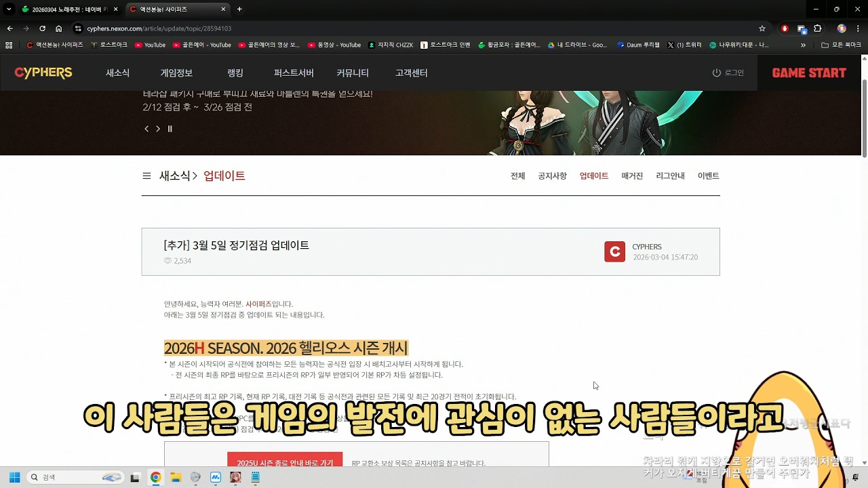The width and height of the screenshot is (868, 488).
Task: Click the timestamp 2026-03-04 15:47:20
Action: 665,258
